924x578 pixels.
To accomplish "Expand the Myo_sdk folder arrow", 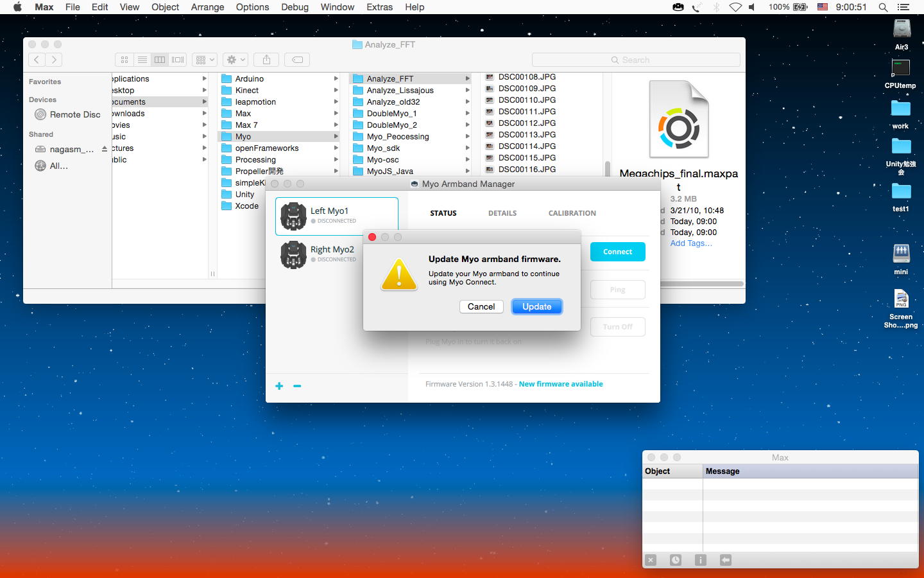I will point(467,148).
